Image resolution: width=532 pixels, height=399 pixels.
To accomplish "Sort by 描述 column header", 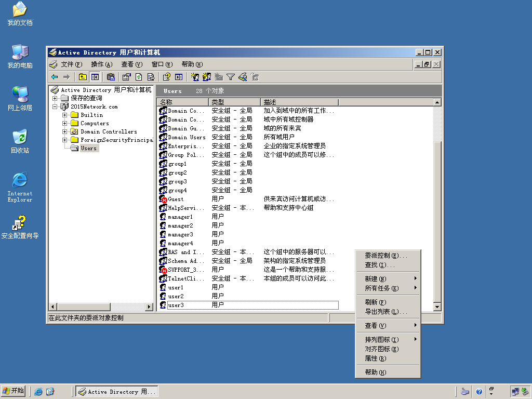I will 300,102.
